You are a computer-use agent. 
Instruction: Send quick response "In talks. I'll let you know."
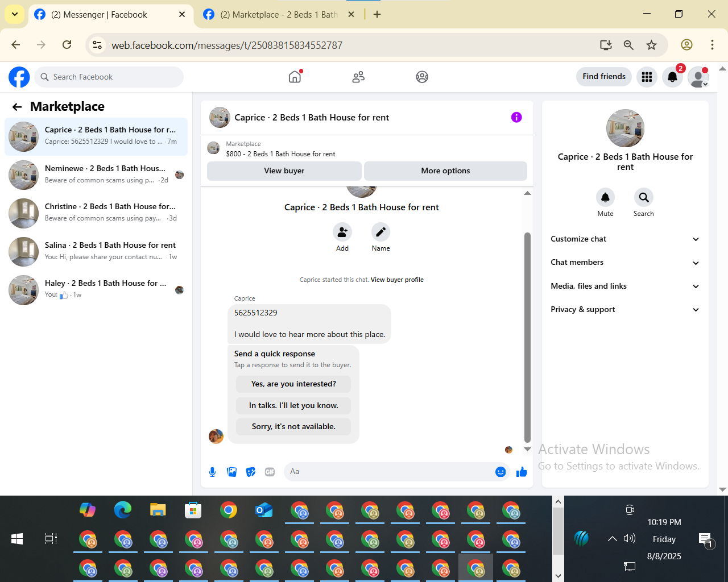pyautogui.click(x=293, y=406)
